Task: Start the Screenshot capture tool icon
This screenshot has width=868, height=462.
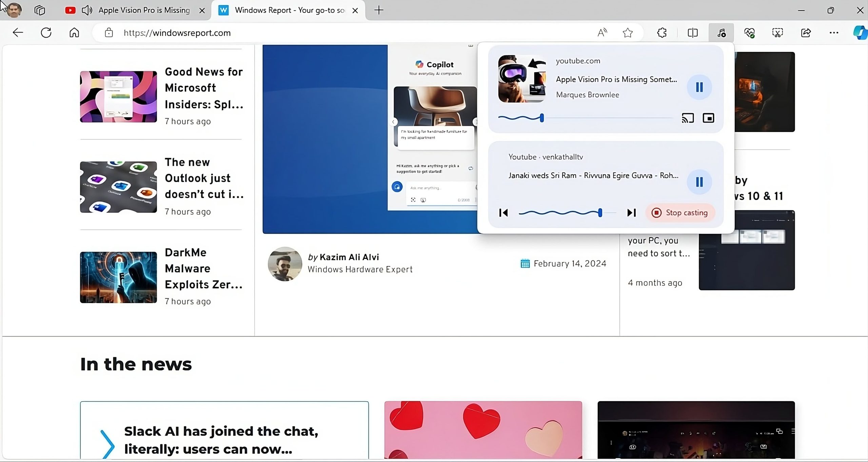Action: point(777,33)
